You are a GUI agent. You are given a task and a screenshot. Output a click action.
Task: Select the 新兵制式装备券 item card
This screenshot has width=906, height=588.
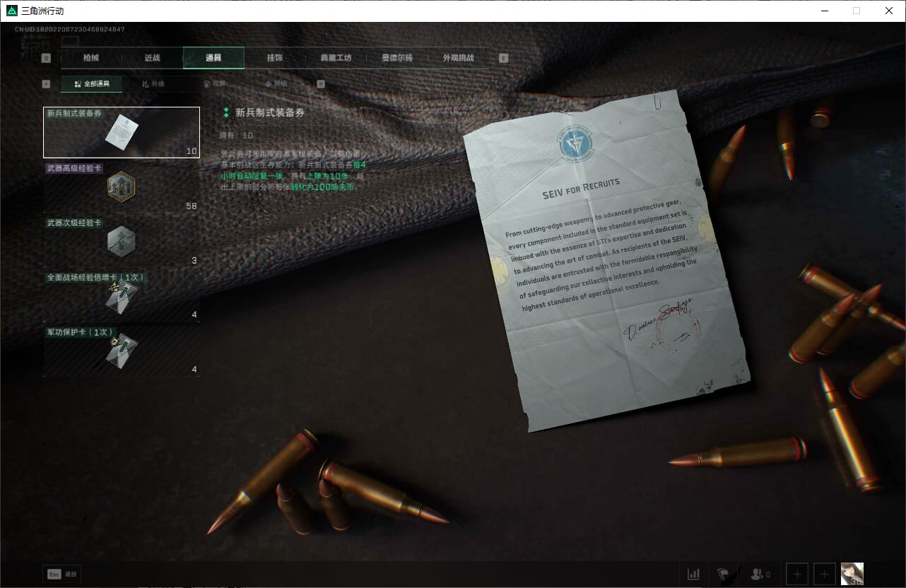click(122, 132)
